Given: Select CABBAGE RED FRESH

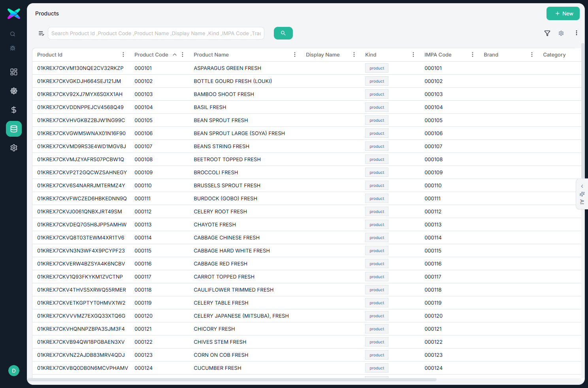Looking at the screenshot, I should 220,264.
